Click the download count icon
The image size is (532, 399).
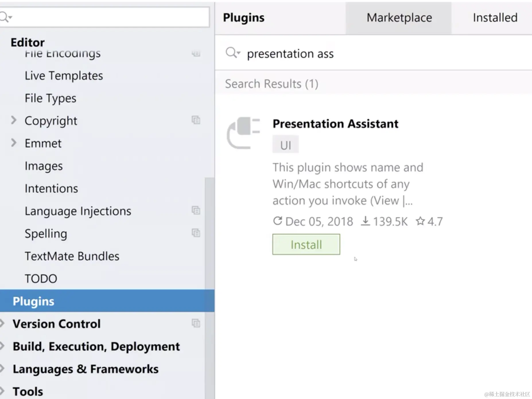coord(365,221)
